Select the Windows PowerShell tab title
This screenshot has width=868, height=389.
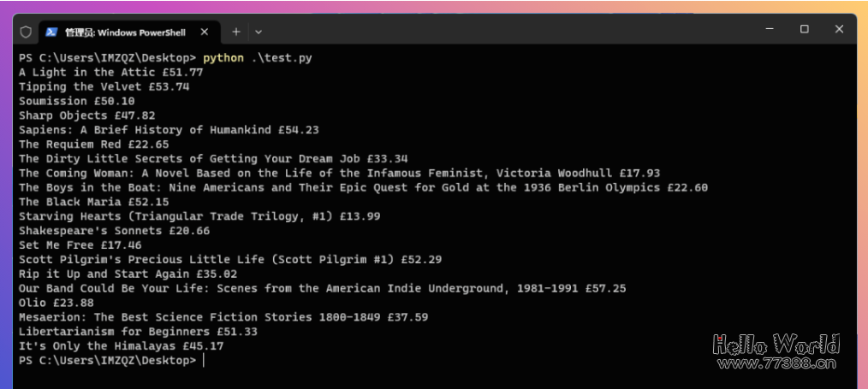124,32
